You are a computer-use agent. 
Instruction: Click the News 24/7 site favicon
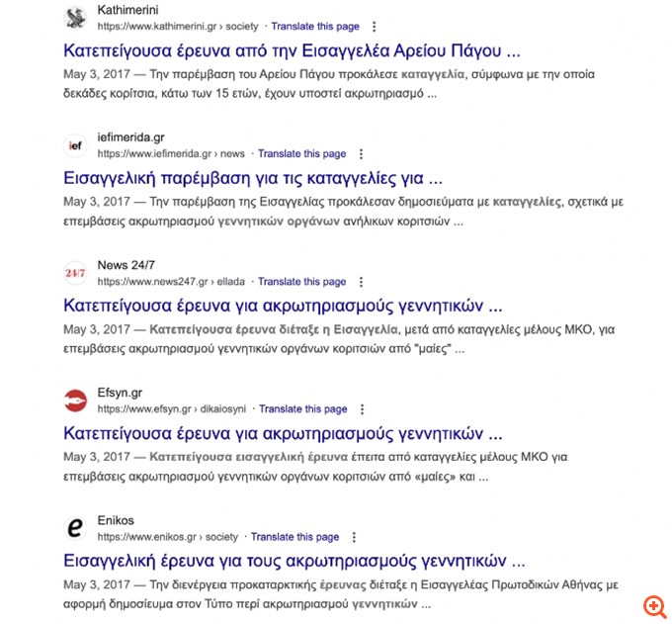[x=76, y=273]
